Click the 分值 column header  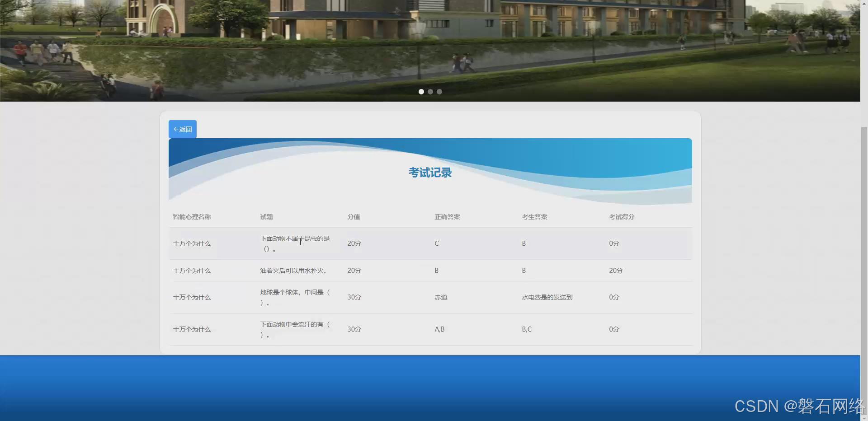(x=354, y=217)
